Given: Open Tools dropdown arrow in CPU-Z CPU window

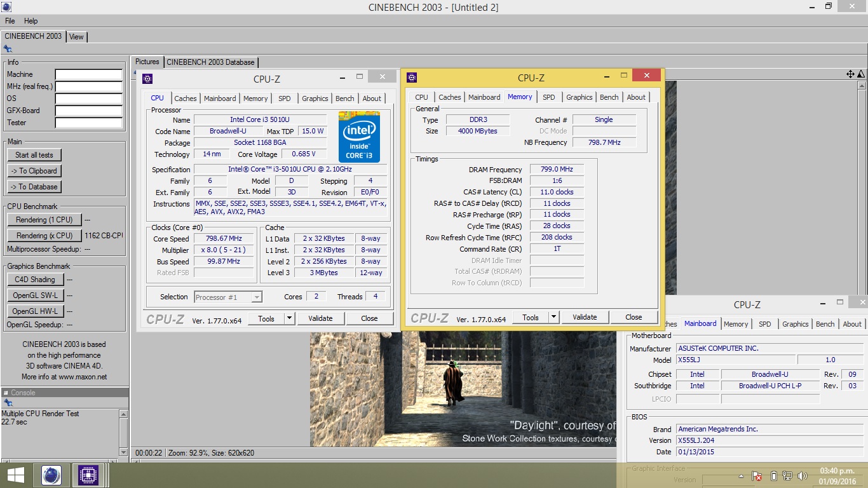Looking at the screenshot, I should coord(289,318).
